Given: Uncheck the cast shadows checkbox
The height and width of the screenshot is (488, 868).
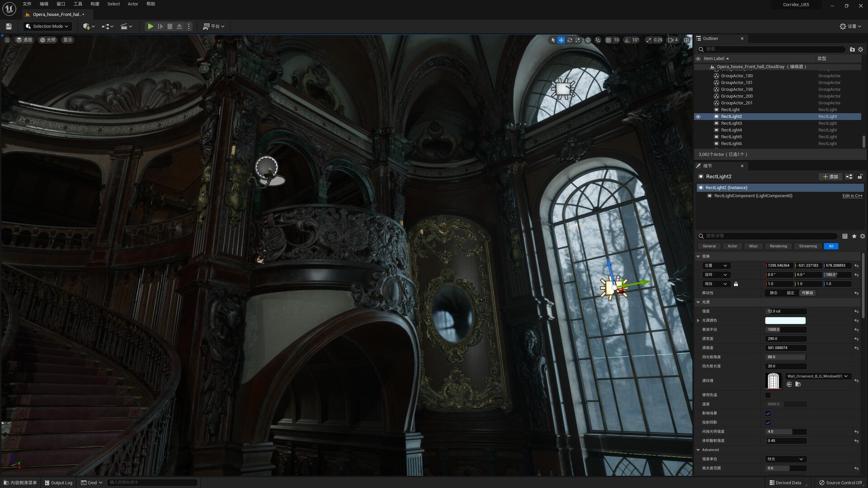Looking at the screenshot, I should click(x=768, y=423).
